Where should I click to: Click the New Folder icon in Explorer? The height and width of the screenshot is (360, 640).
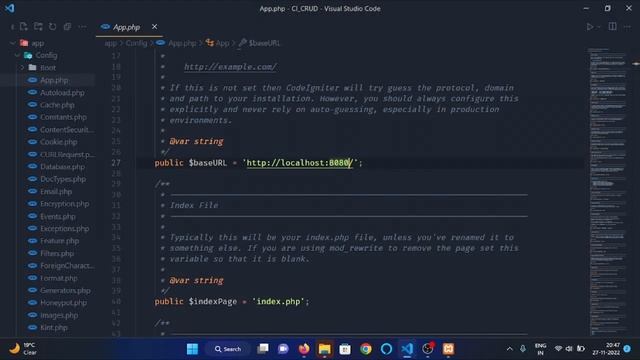point(38,27)
